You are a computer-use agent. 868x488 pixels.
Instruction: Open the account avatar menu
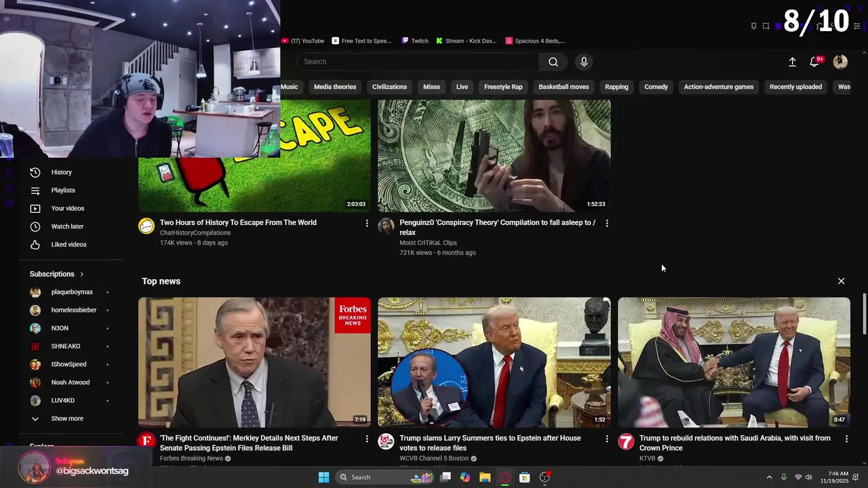pos(840,62)
